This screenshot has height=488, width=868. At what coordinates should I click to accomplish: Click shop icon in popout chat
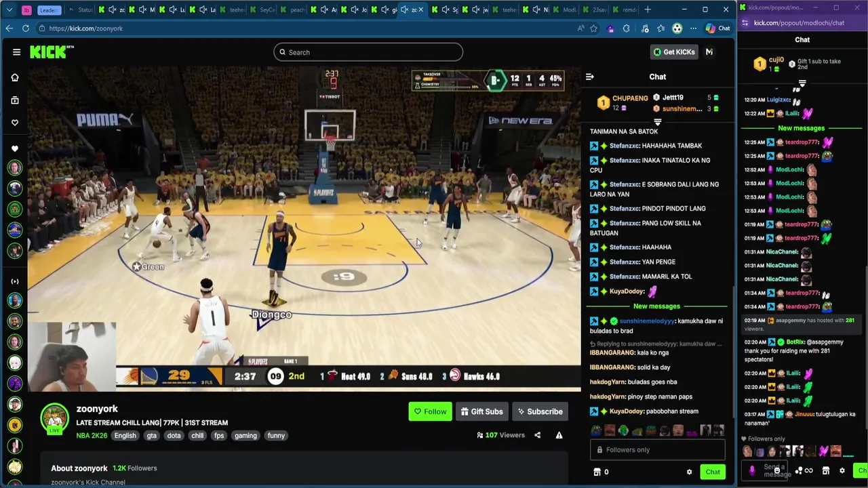click(825, 471)
